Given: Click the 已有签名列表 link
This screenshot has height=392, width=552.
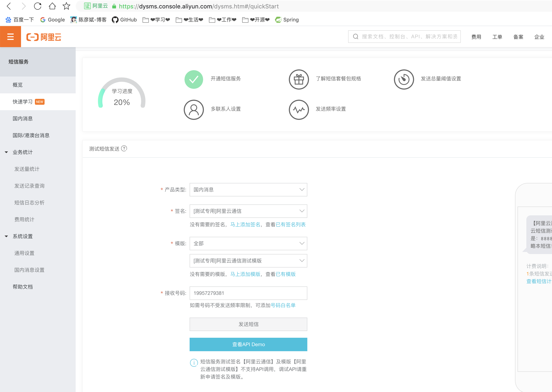Looking at the screenshot, I should coord(291,224).
